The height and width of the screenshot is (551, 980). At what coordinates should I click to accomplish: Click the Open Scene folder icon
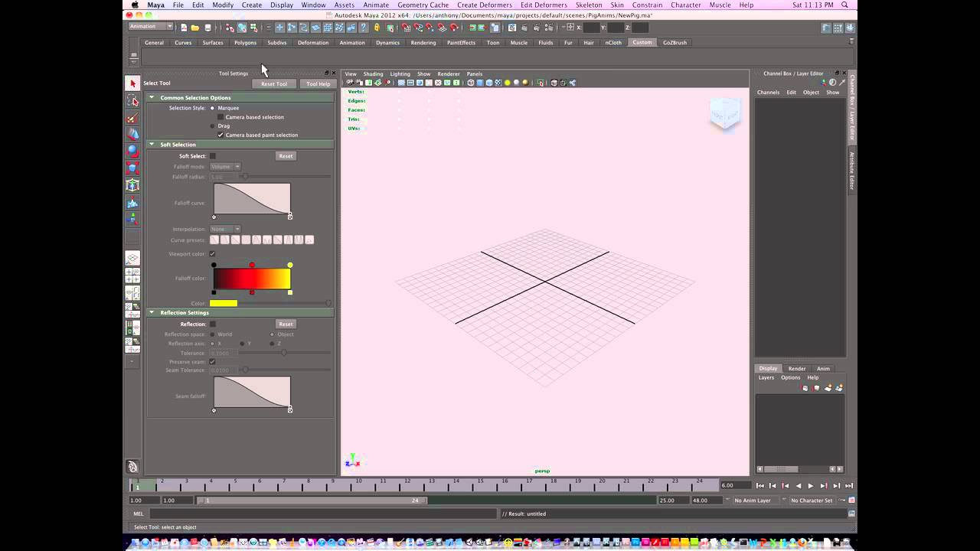195,28
